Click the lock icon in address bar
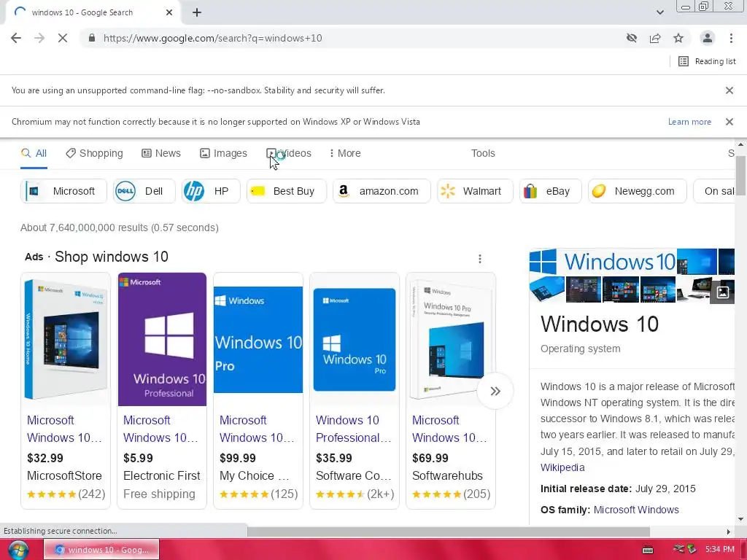The width and height of the screenshot is (747, 560). [92, 38]
